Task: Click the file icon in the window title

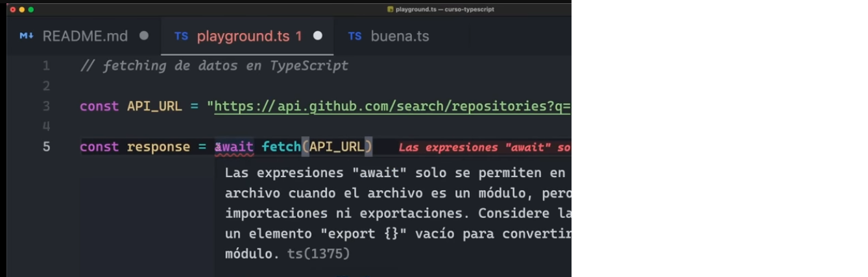Action: point(390,10)
